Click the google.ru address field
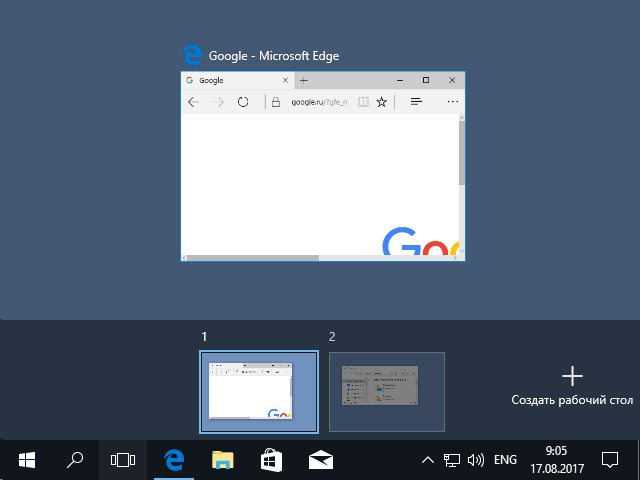The height and width of the screenshot is (480, 640). click(x=319, y=102)
